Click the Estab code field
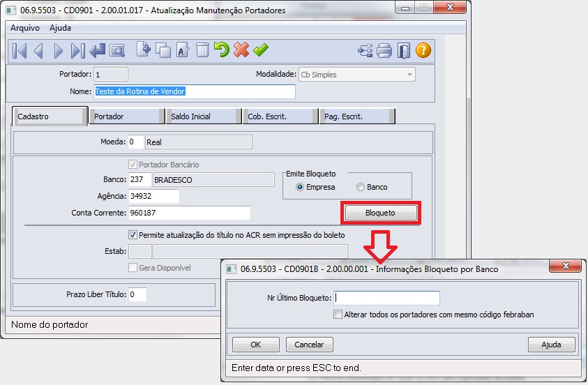Screen dimensions: 588x385 coord(140,251)
